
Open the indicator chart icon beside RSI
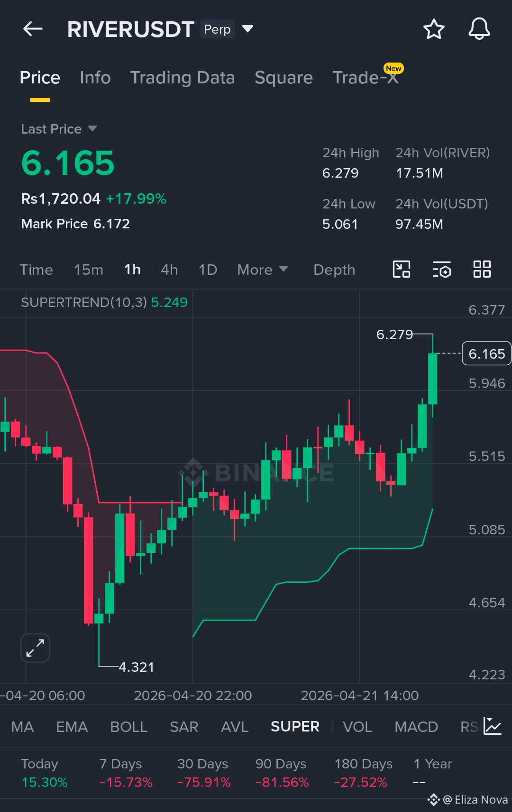pyautogui.click(x=493, y=726)
